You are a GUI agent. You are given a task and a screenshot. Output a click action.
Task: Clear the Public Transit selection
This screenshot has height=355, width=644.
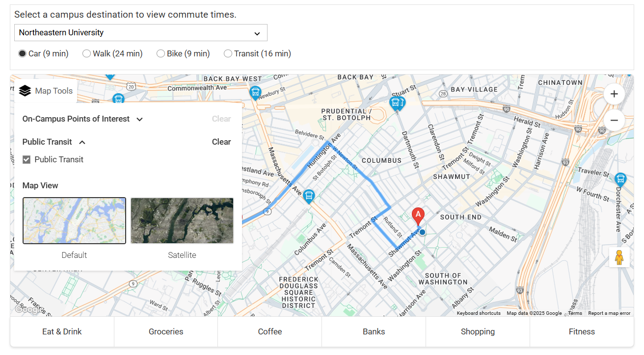click(x=221, y=142)
